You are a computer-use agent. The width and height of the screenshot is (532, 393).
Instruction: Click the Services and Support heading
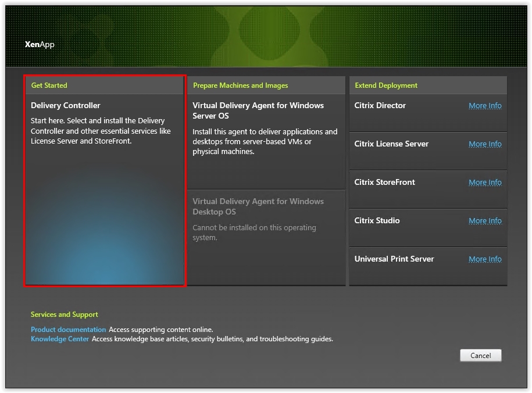point(64,315)
